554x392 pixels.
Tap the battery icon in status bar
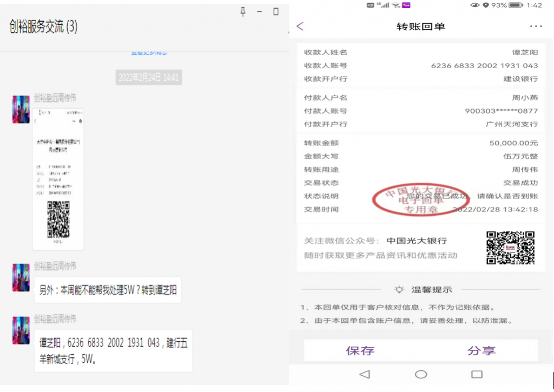pyautogui.click(x=516, y=5)
